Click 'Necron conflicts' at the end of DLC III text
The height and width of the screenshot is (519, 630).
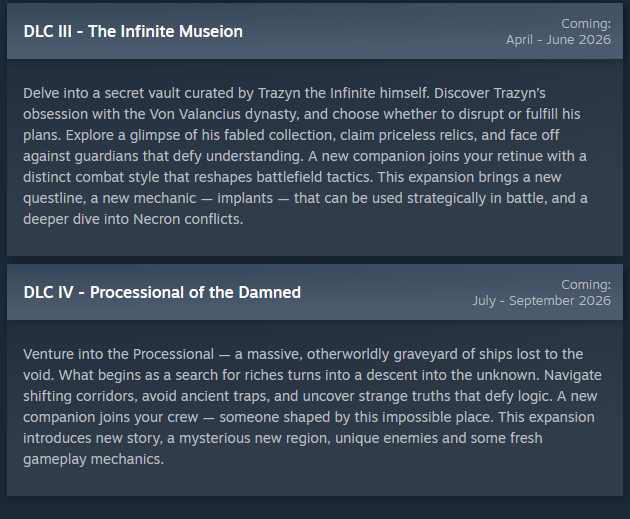click(188, 219)
